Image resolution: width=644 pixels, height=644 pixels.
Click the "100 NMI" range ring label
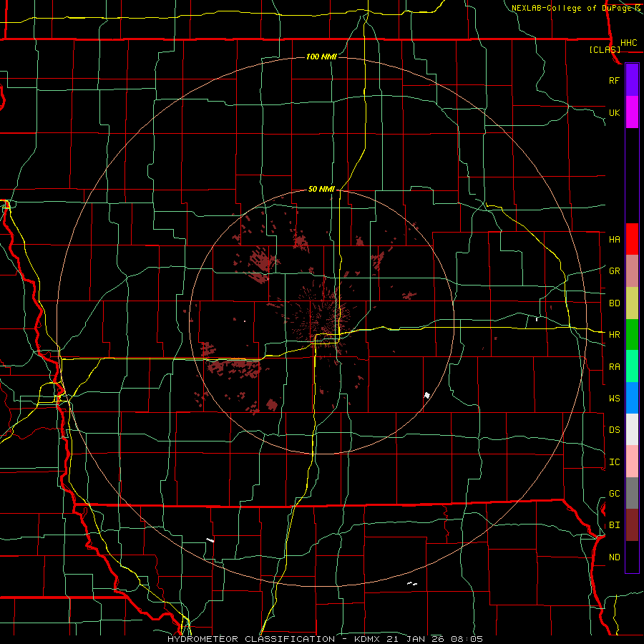[321, 57]
